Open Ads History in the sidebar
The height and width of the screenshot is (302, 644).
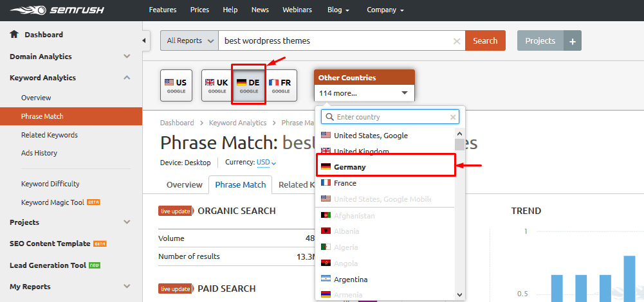[39, 153]
